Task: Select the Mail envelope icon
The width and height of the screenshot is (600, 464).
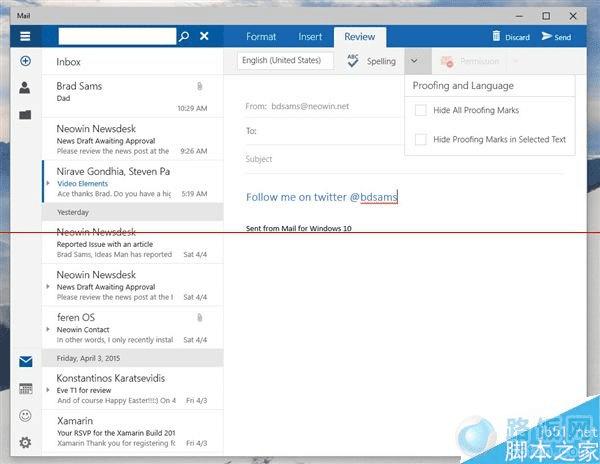Action: point(26,361)
